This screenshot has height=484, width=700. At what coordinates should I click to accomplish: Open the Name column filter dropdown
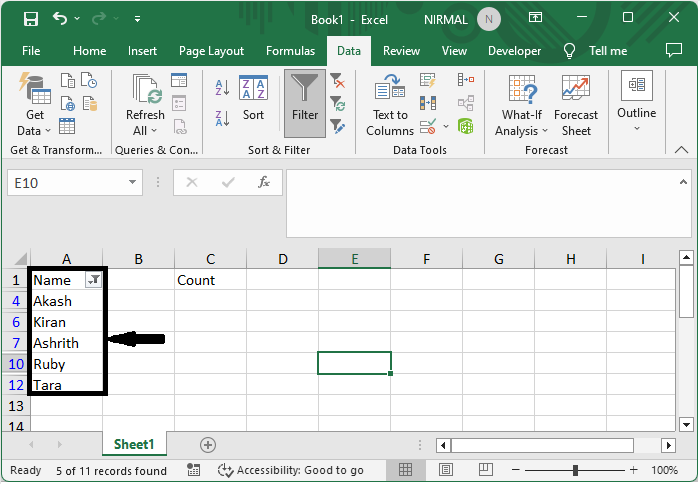point(93,280)
